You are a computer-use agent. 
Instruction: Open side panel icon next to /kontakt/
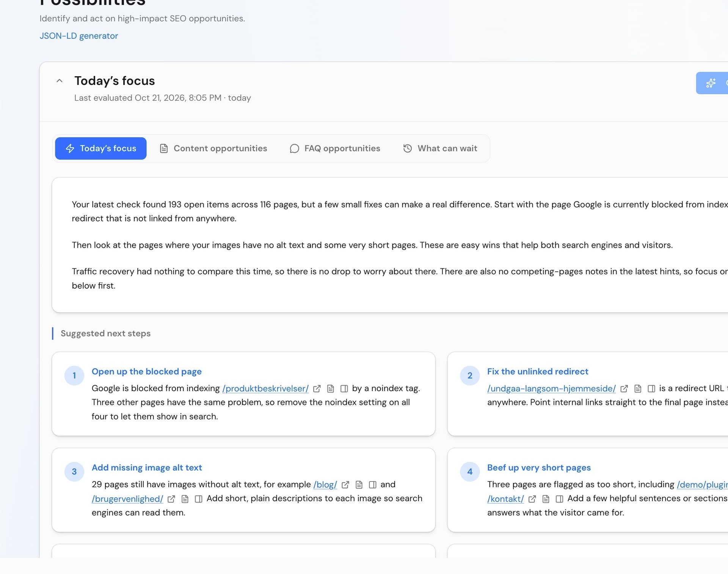point(560,499)
